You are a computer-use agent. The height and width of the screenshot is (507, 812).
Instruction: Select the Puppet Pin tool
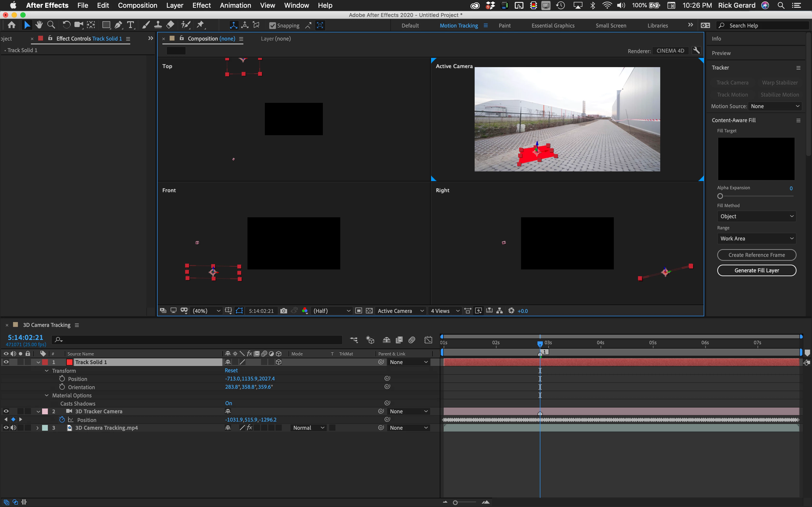(x=200, y=25)
